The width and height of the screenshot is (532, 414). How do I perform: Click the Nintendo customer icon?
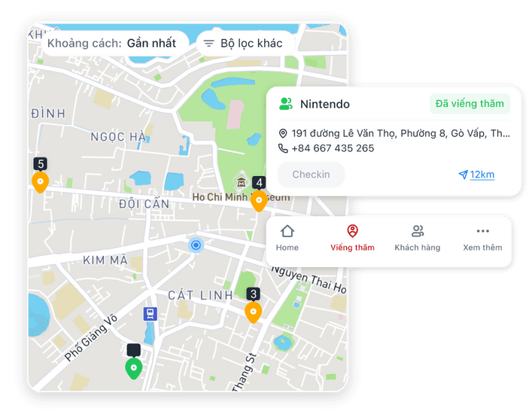[286, 104]
